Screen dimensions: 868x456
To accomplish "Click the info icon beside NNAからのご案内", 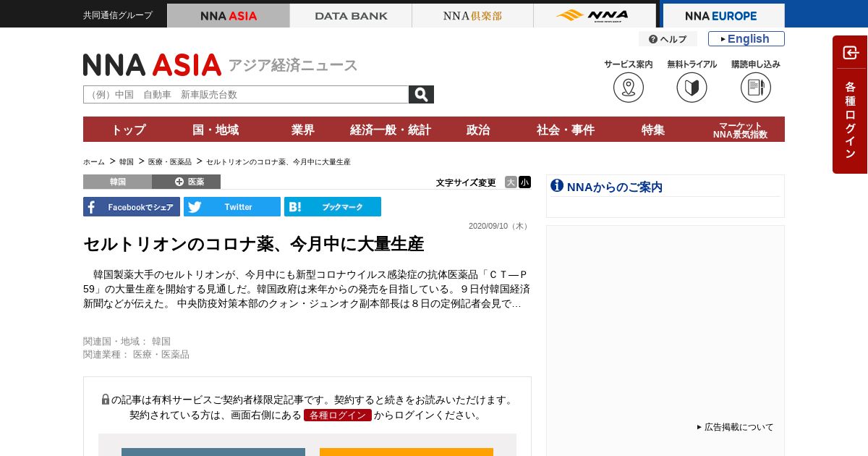I will [557, 185].
